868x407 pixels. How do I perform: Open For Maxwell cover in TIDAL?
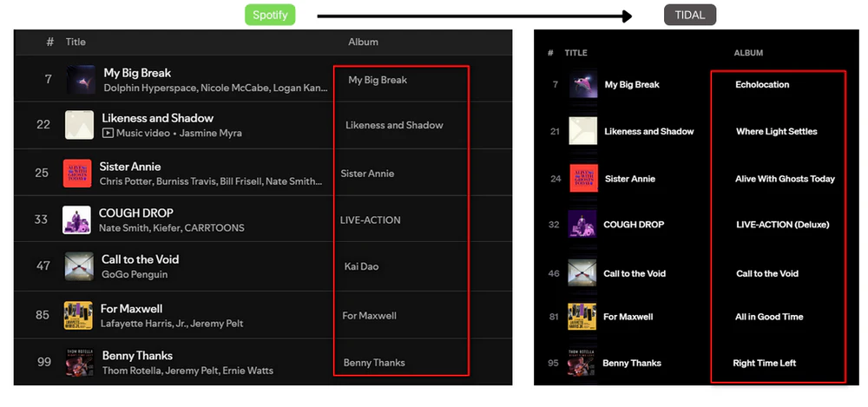point(582,317)
